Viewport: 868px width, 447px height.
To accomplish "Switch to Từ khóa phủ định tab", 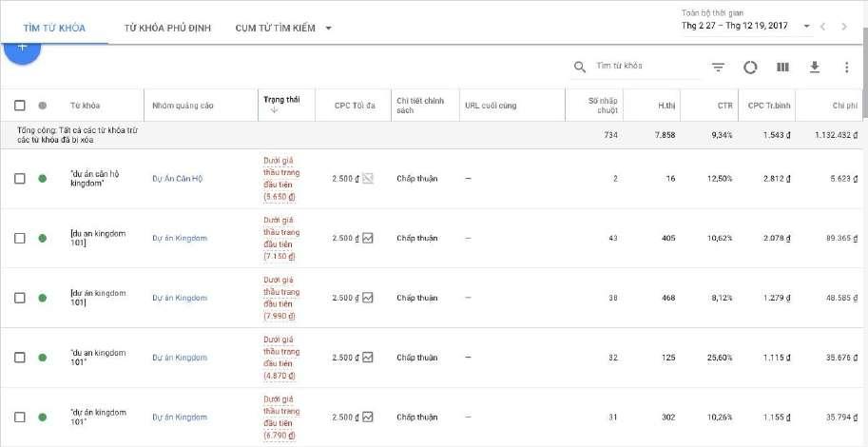I will (x=167, y=29).
